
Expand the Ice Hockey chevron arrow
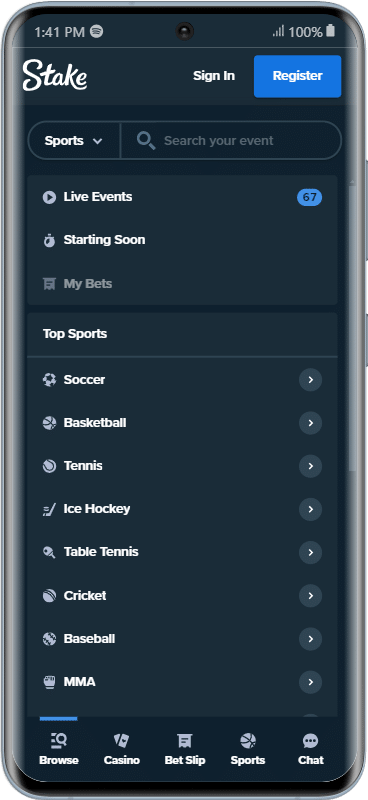pos(310,509)
